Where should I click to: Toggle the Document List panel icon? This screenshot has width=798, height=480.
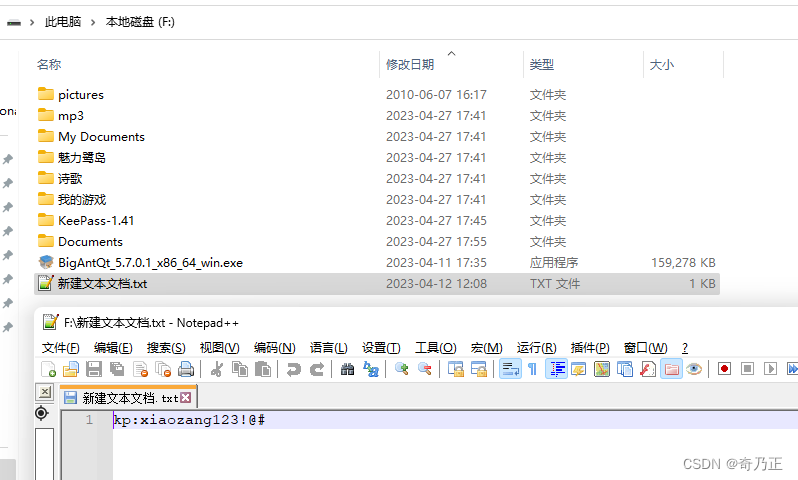click(x=624, y=369)
